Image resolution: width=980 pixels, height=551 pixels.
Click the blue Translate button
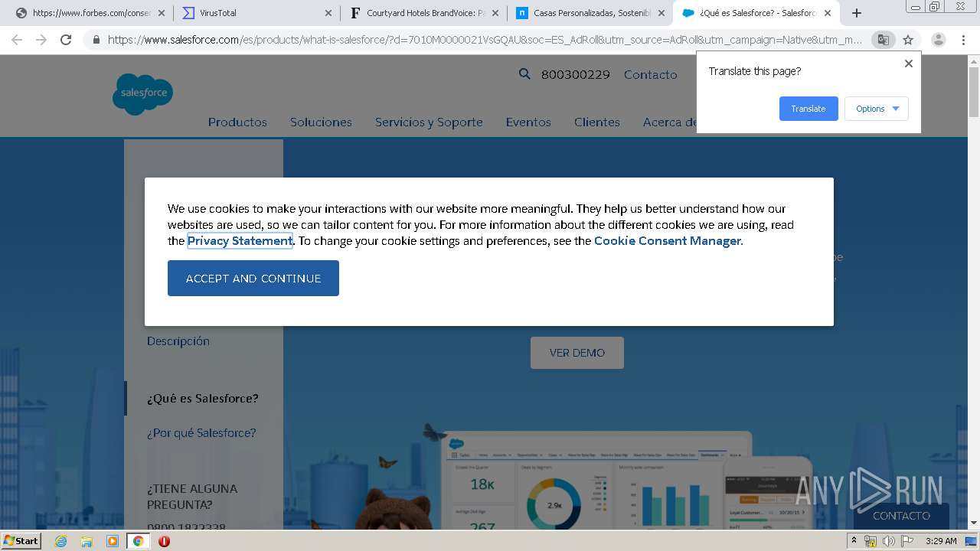[x=808, y=109]
